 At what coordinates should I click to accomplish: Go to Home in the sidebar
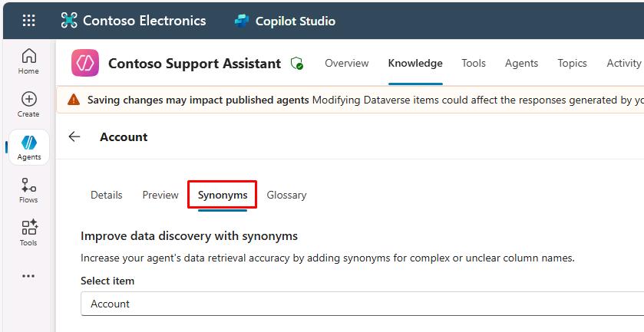coord(28,61)
